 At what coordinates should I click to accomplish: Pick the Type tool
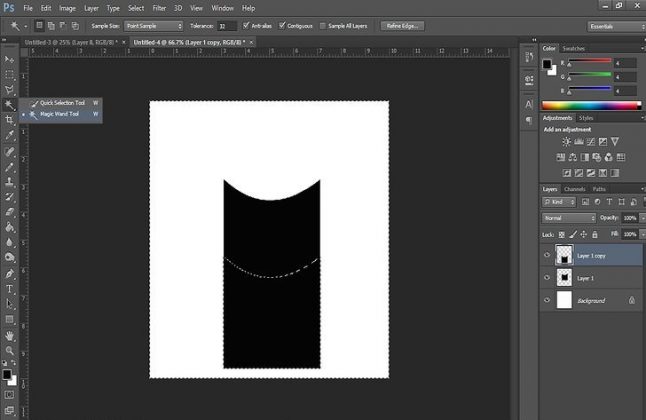click(9, 289)
